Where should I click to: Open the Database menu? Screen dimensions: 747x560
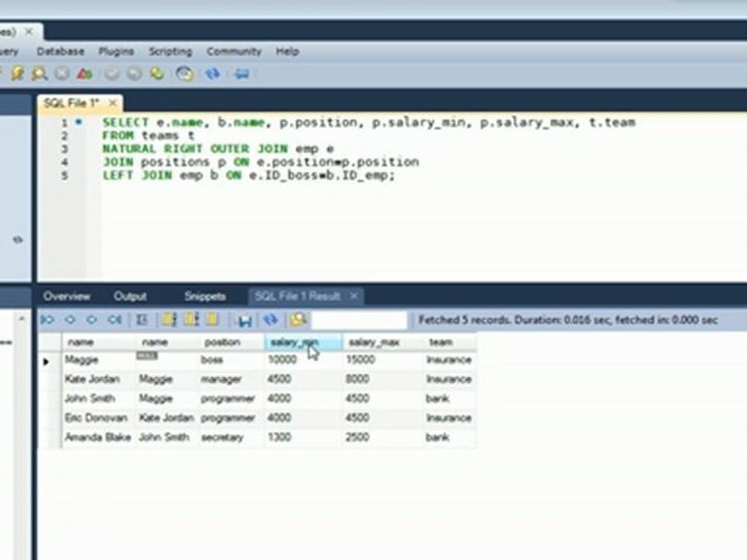point(61,51)
